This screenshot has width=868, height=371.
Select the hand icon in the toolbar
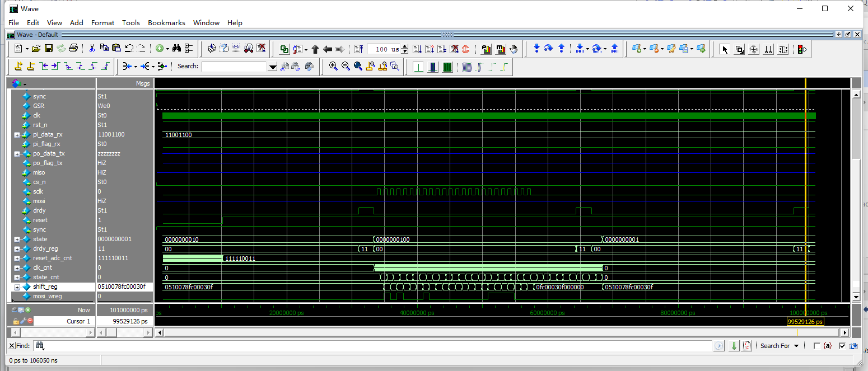(514, 49)
